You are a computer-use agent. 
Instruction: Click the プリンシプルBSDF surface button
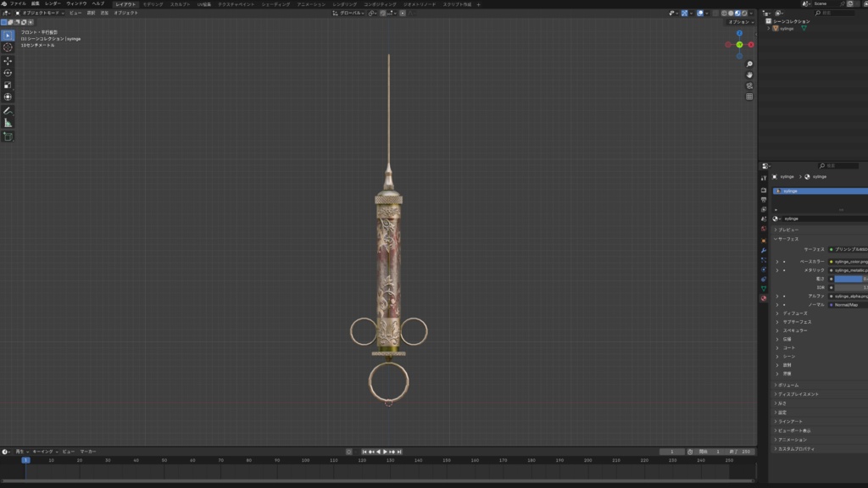tap(846, 248)
